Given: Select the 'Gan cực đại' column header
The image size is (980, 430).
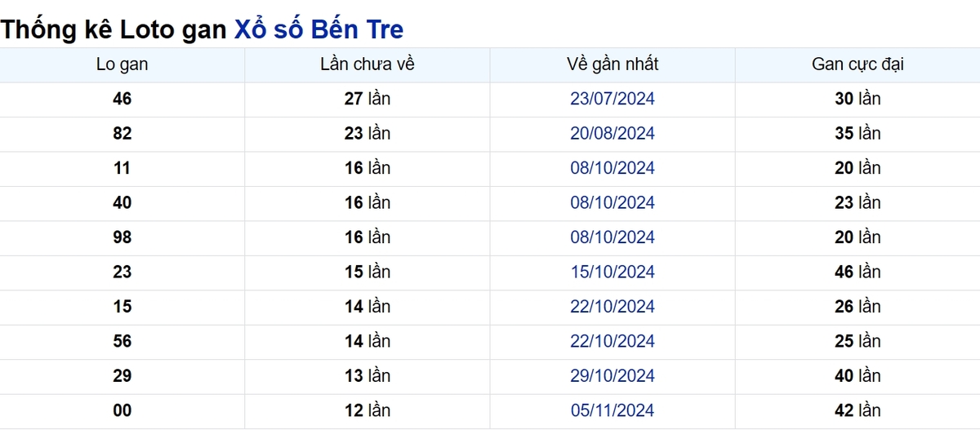Looking at the screenshot, I should click(857, 64).
